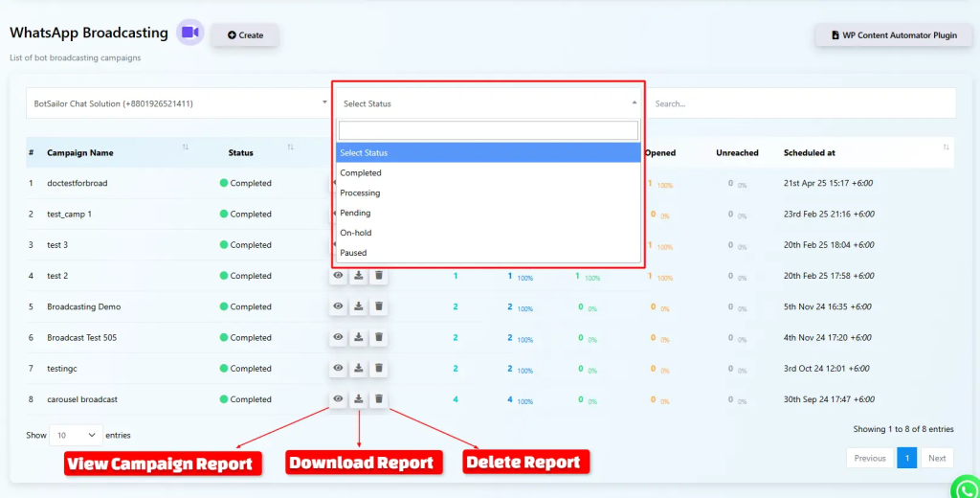
Task: Delete the test 2 campaign report
Action: [379, 275]
